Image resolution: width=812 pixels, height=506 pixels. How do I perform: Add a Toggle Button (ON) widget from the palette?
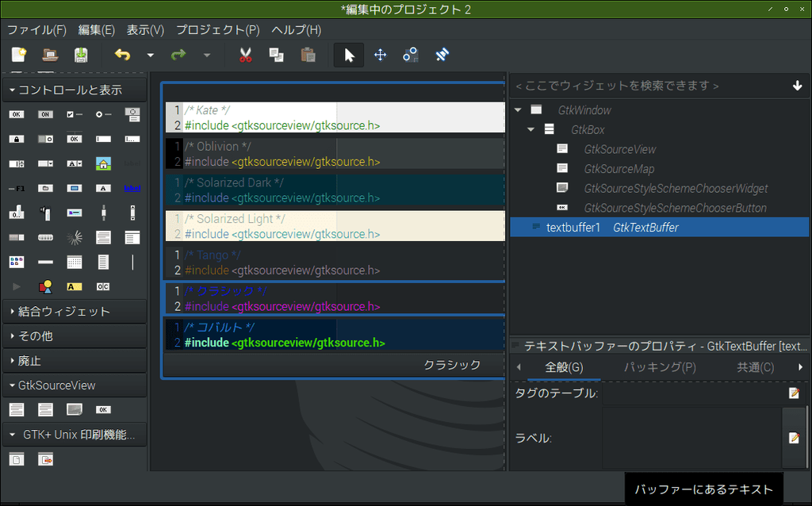tap(45, 114)
